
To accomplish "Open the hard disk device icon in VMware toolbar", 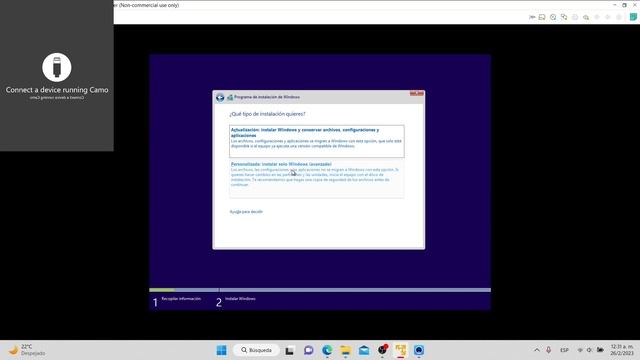I will pyautogui.click(x=542, y=17).
